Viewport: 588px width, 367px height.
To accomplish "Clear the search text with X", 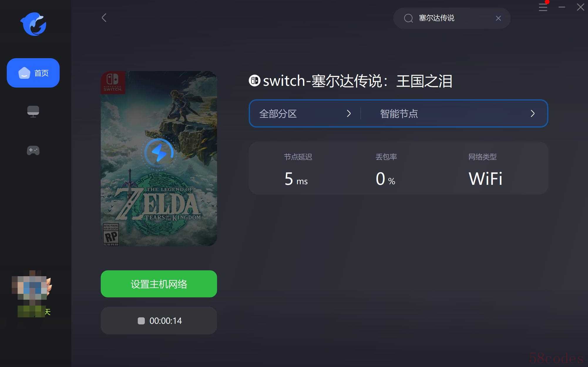I will point(498,18).
